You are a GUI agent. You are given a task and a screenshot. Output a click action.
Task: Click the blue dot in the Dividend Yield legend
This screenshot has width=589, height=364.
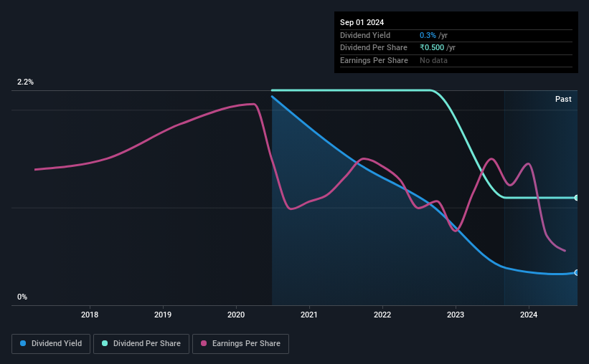(23, 344)
